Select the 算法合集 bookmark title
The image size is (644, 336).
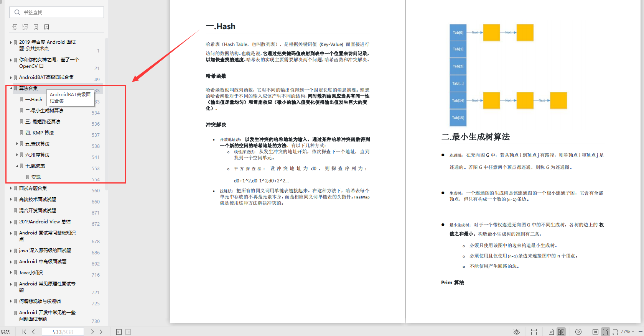[x=28, y=89]
